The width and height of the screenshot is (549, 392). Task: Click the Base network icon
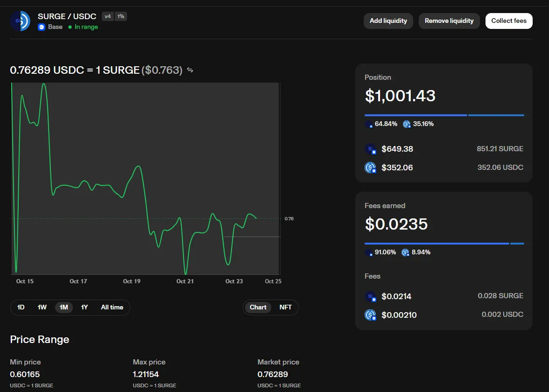click(x=41, y=27)
